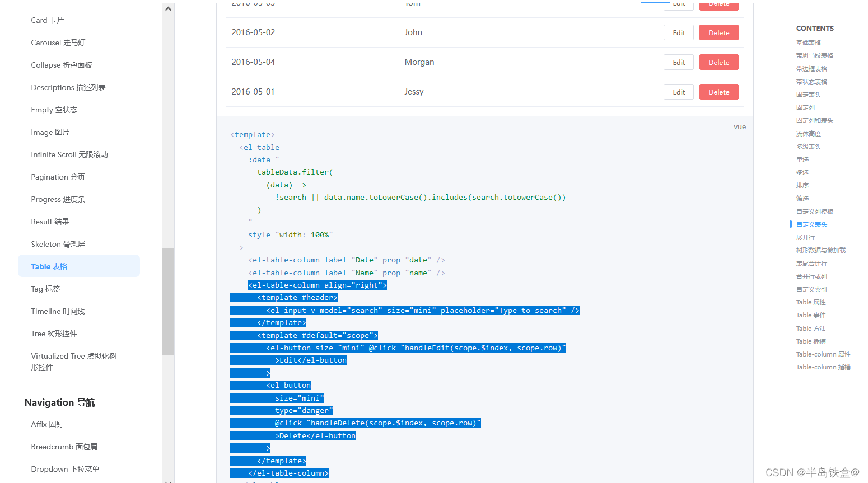Click Edit button in John row
The image size is (868, 483).
[679, 32]
